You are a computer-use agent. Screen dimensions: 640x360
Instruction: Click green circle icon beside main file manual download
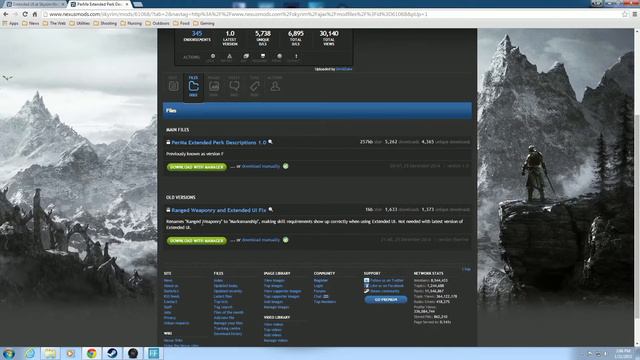tap(286, 166)
